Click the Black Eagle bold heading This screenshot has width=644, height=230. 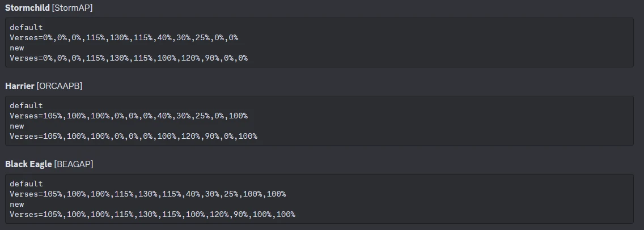(28, 164)
